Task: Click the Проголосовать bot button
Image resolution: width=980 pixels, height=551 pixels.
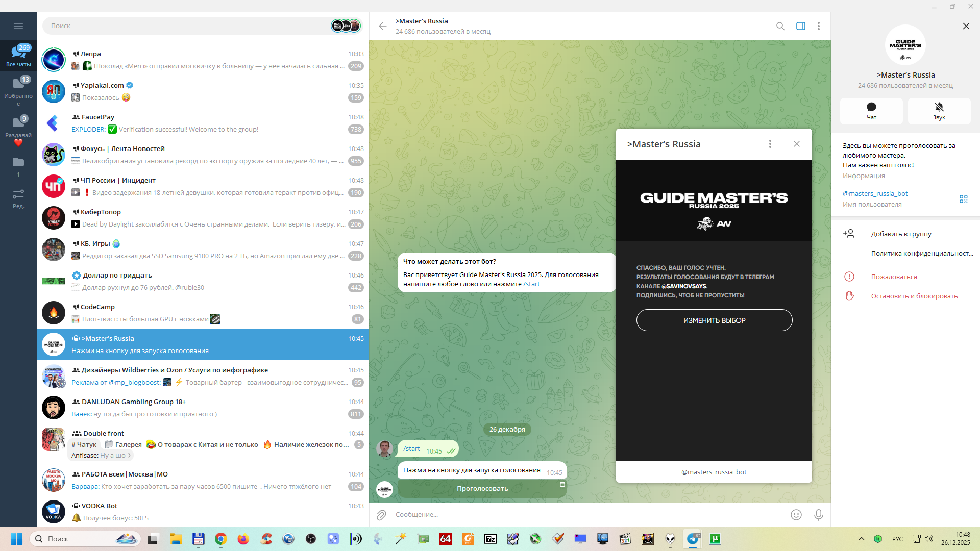Action: 482,489
